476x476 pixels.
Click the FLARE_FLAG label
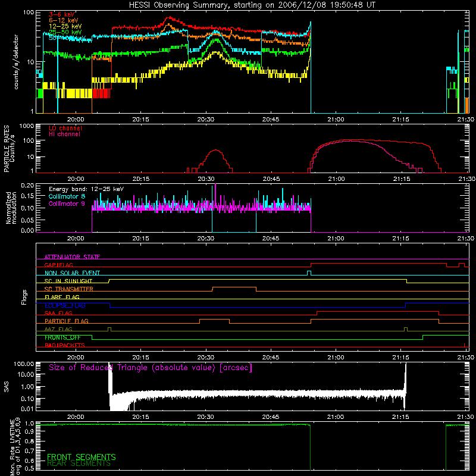pos(62,297)
